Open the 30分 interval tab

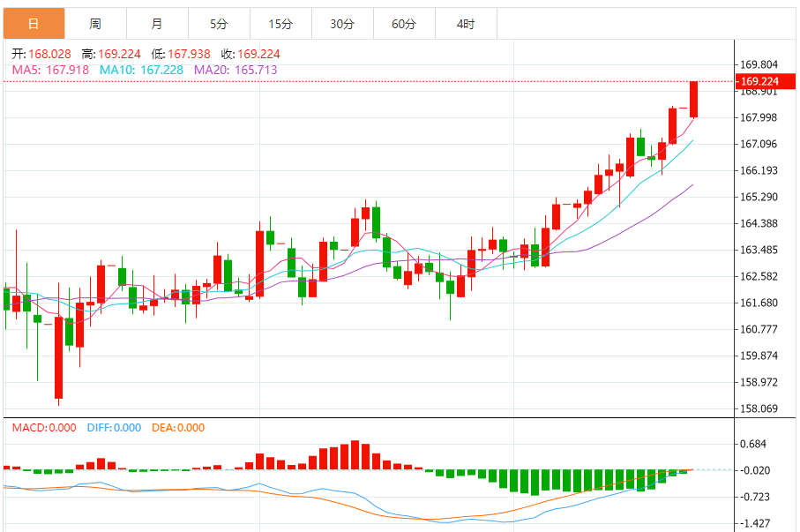coord(342,24)
